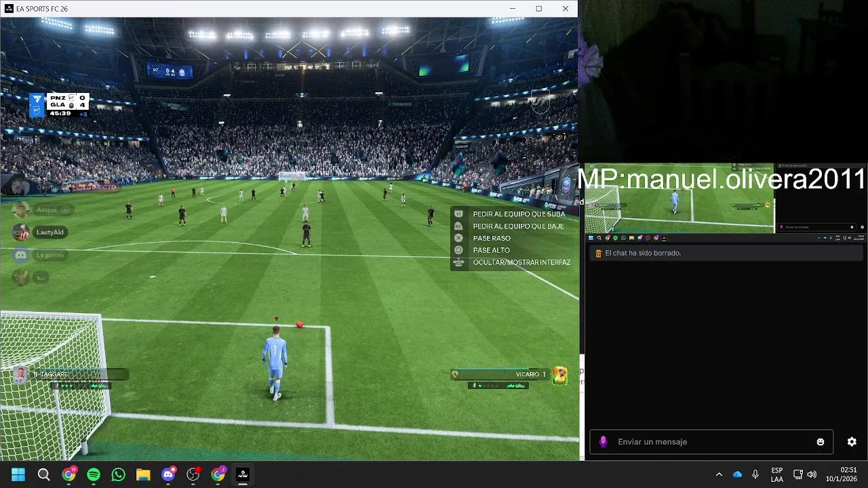Click 'El chat ha sido borrado.' message
Screen dimensions: 868x488
(643, 253)
